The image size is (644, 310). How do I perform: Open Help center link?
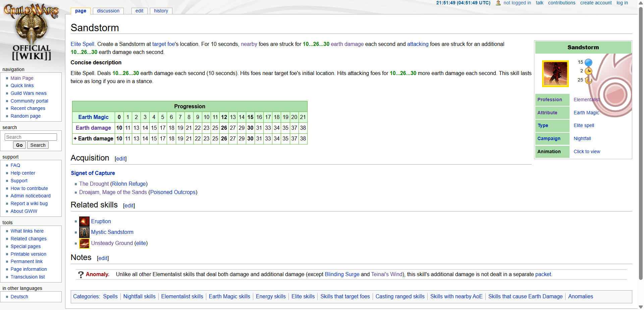23,173
